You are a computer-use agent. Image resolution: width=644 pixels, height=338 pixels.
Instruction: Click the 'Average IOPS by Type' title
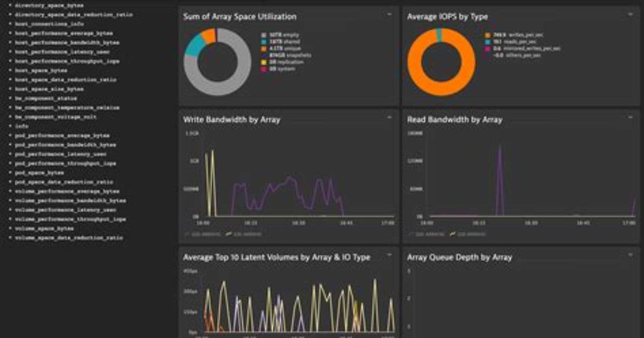pos(447,17)
